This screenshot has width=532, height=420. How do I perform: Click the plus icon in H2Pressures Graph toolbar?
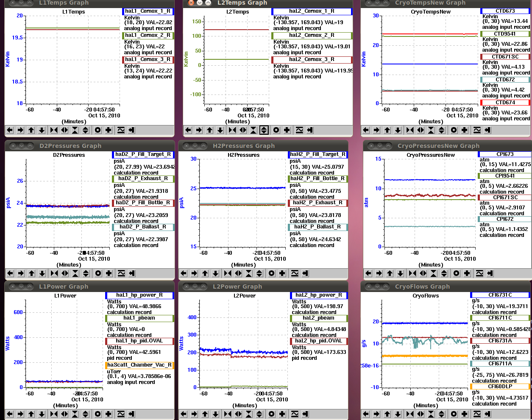coord(282,273)
